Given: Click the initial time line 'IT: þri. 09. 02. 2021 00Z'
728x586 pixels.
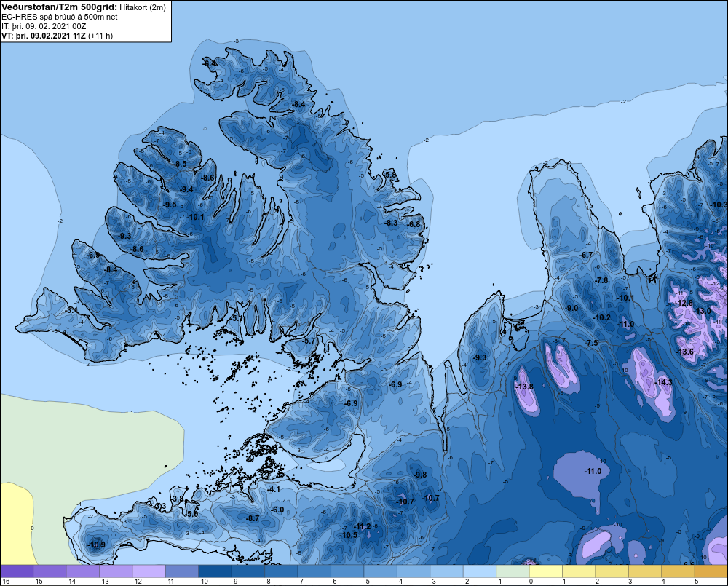Looking at the screenshot, I should [44, 26].
